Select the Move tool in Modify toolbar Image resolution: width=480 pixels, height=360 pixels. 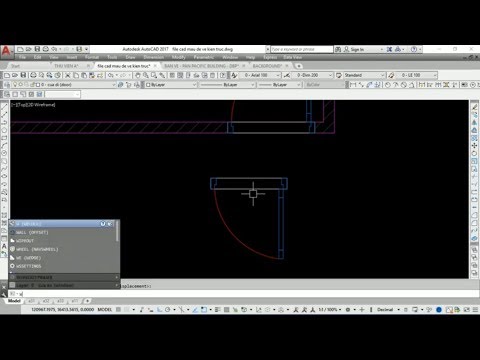pyautogui.click(x=474, y=146)
